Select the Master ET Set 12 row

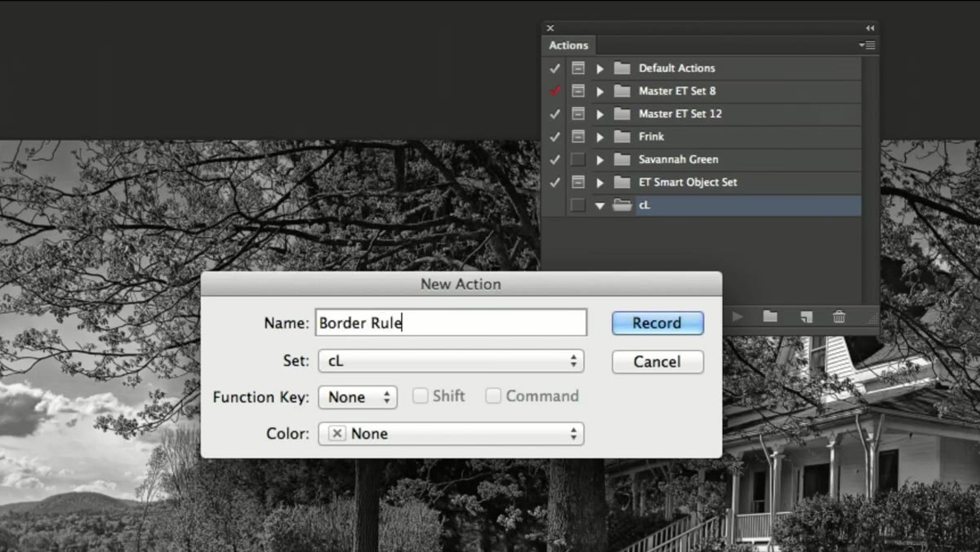[x=702, y=114]
